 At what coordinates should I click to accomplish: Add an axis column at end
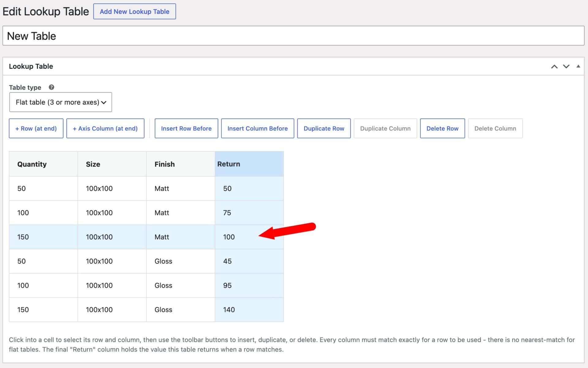point(105,128)
